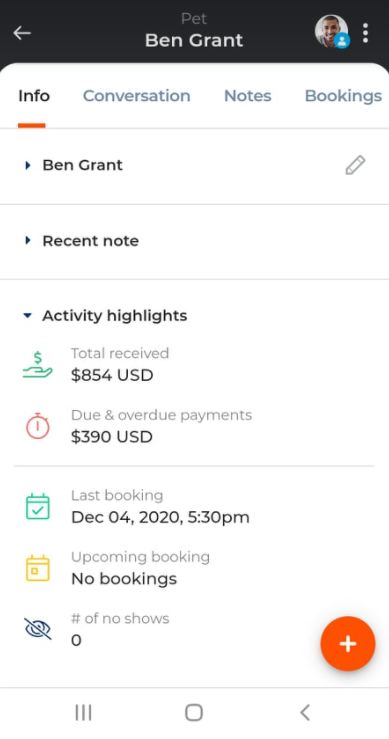Screen dimensions: 389x739
Task: Tap the Total received money icon
Action: [37, 365]
